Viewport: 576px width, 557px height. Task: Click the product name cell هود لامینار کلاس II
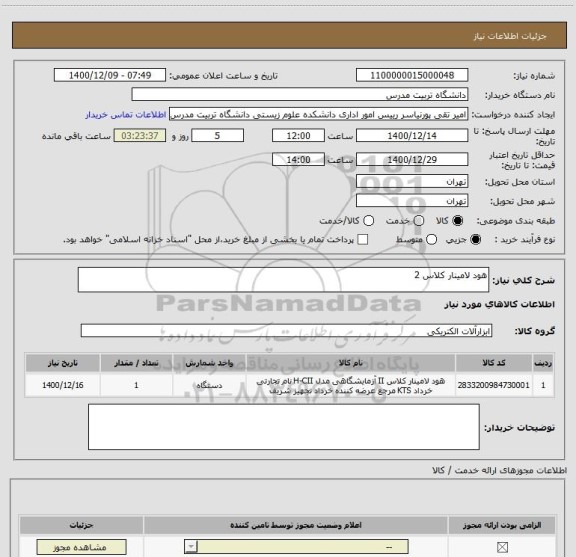pyautogui.click(x=350, y=385)
